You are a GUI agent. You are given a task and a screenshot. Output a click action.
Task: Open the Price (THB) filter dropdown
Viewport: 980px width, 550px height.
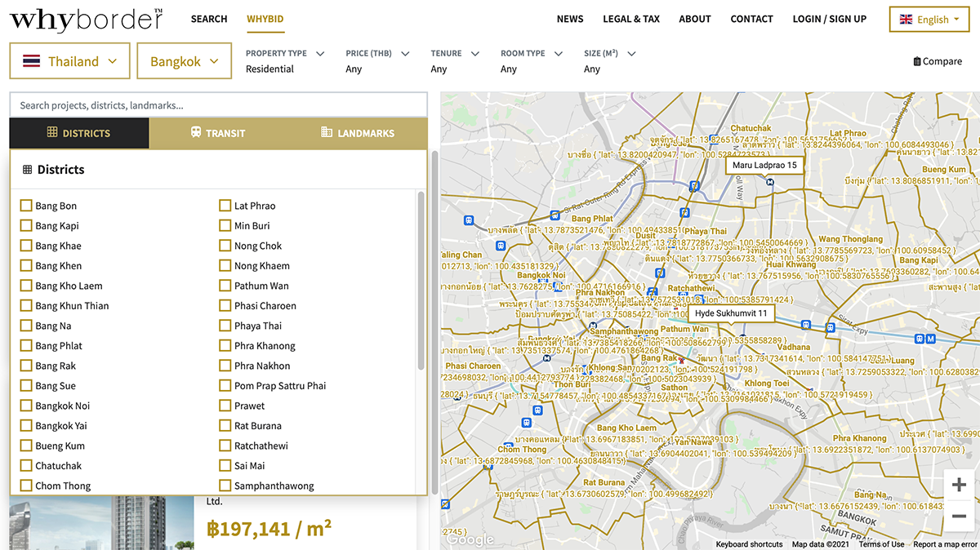coord(376,54)
